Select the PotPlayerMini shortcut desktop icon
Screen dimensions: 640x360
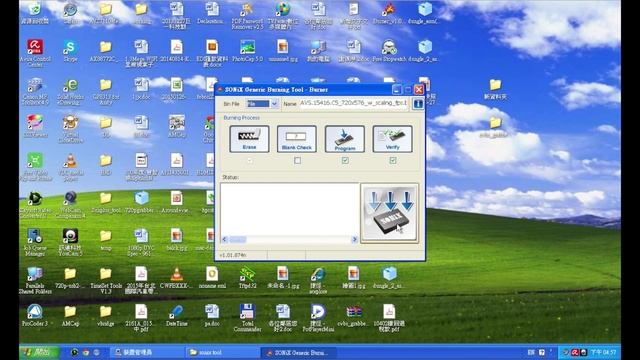318,318
